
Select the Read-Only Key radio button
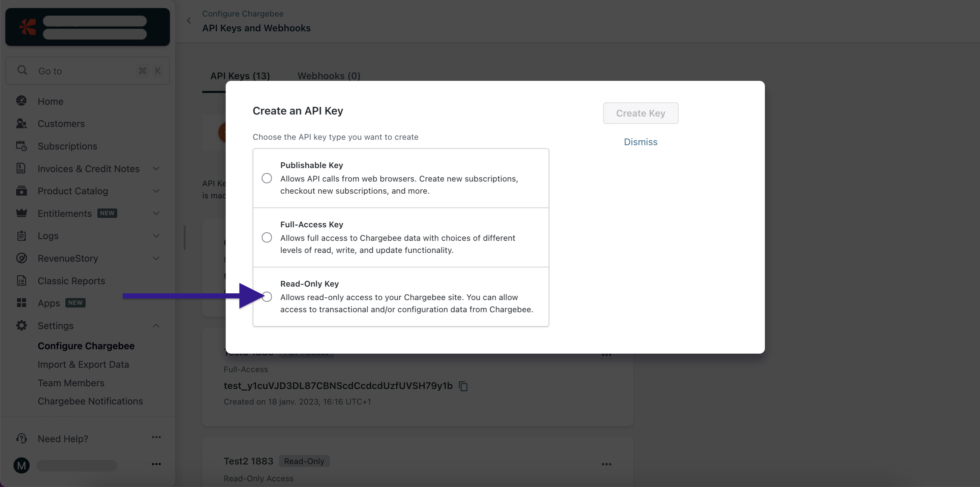[267, 296]
